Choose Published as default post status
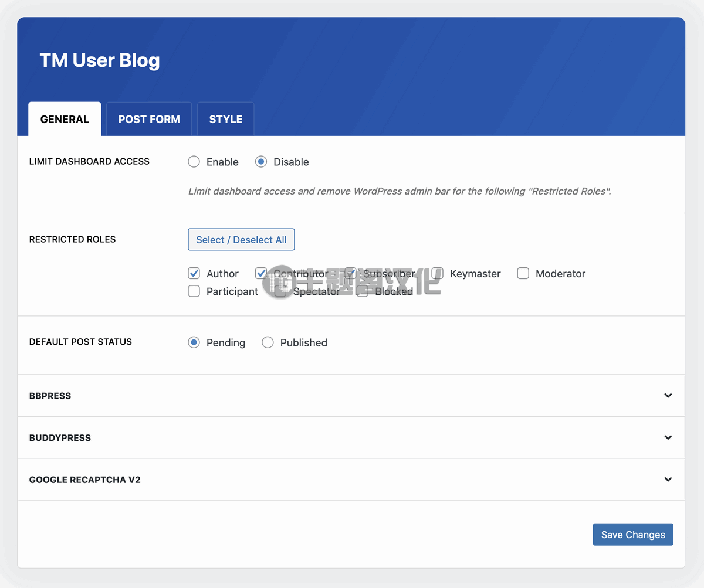 point(268,342)
